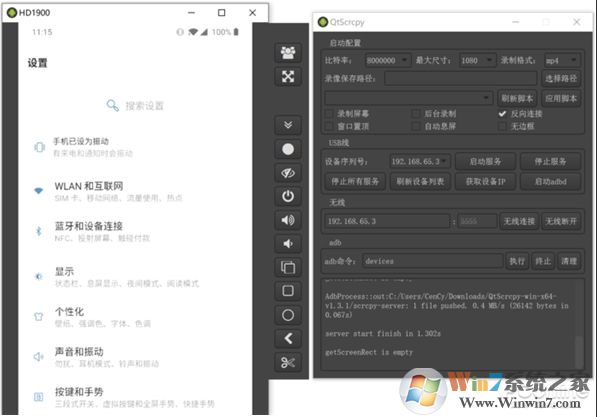Click the Bluetooth icon beside 蓝牙和设备连接
The image size is (597, 417).
pyautogui.click(x=38, y=231)
